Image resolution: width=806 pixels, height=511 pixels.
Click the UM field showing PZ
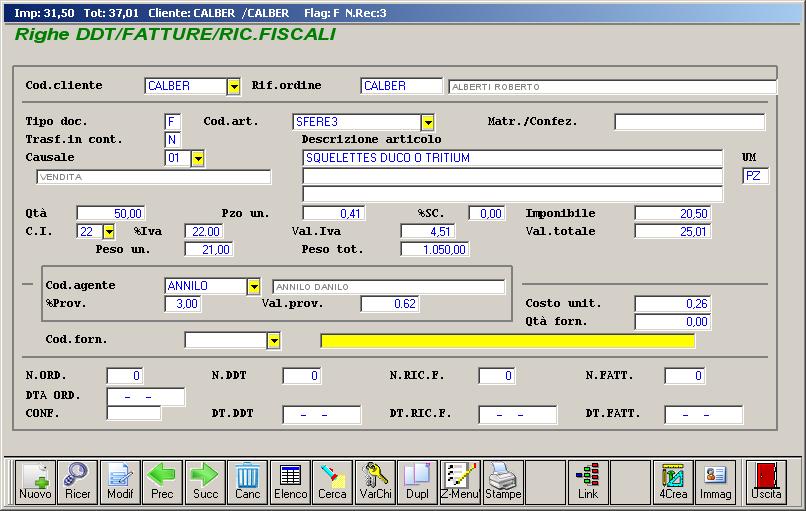pos(755,176)
